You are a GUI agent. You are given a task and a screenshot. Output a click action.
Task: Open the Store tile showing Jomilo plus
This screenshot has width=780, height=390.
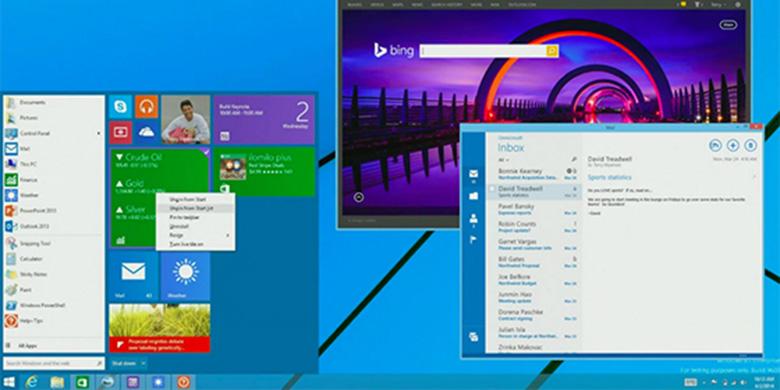[x=264, y=172]
